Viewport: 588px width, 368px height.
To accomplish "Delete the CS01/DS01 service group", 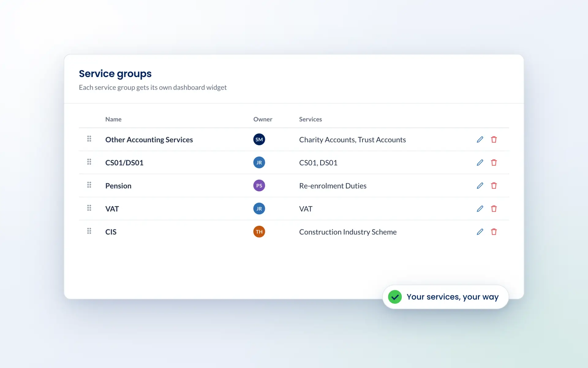I will point(494,163).
